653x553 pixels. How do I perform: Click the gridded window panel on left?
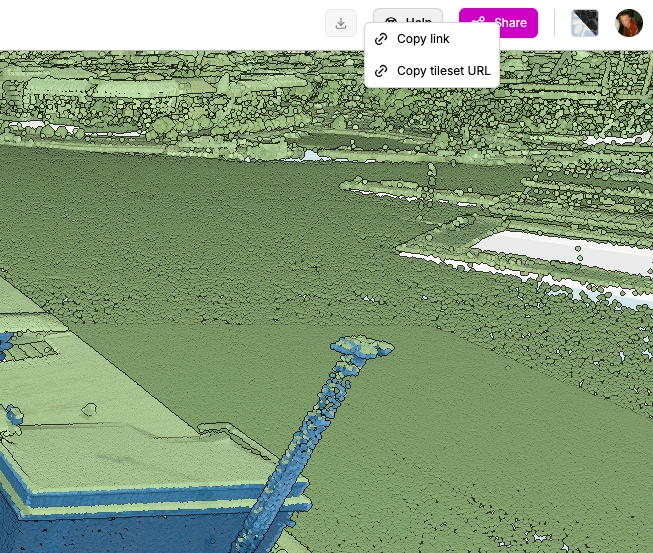pos(32,350)
